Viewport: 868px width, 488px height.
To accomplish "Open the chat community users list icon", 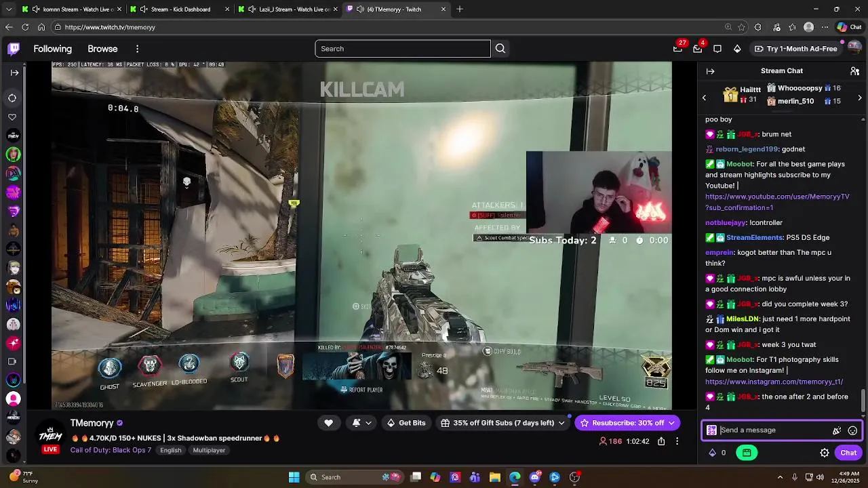I will [x=854, y=71].
